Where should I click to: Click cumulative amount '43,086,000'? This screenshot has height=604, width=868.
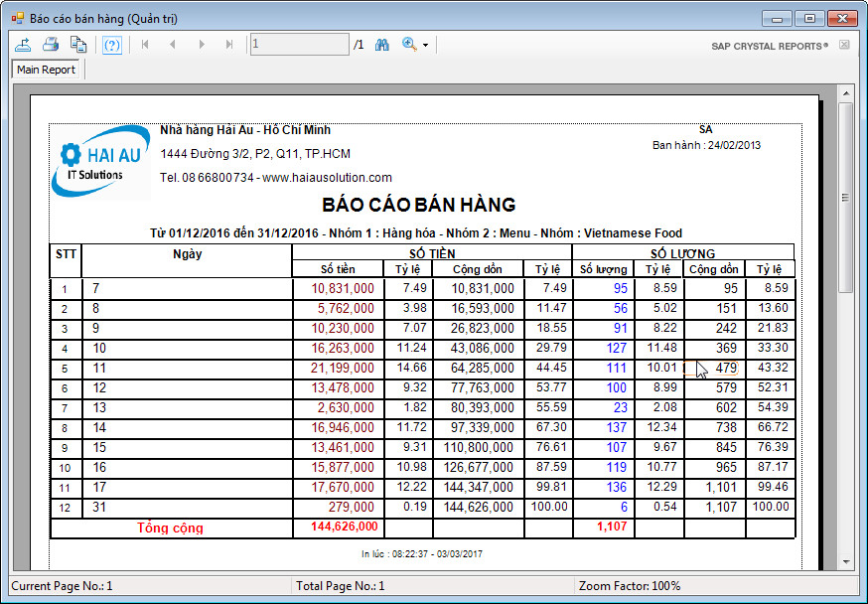[x=483, y=349]
